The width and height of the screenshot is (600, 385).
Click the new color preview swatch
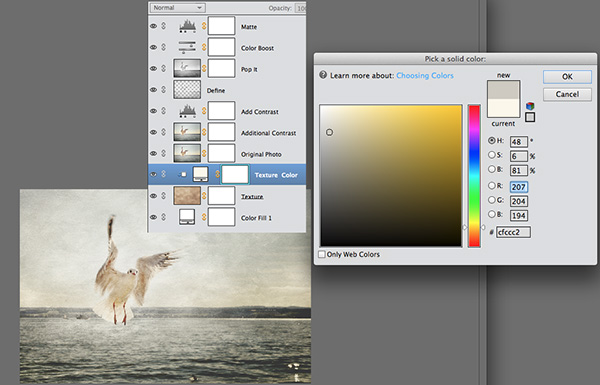(x=504, y=90)
